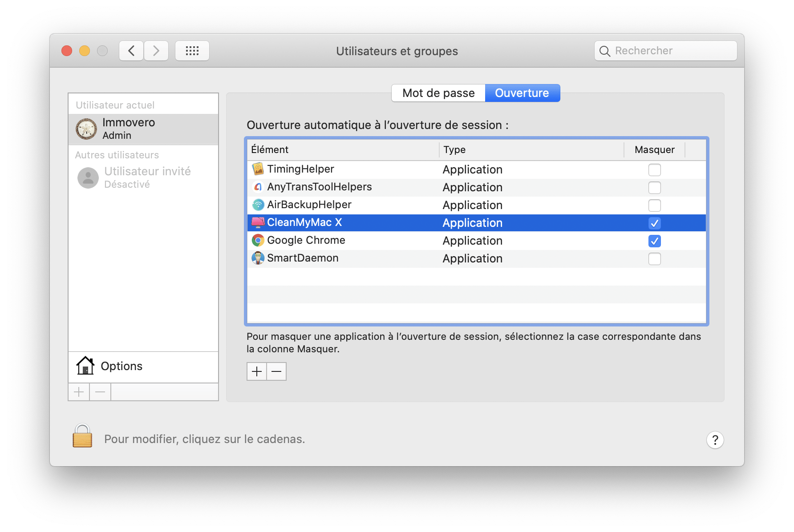
Task: Click the forward navigation arrow
Action: pos(156,51)
